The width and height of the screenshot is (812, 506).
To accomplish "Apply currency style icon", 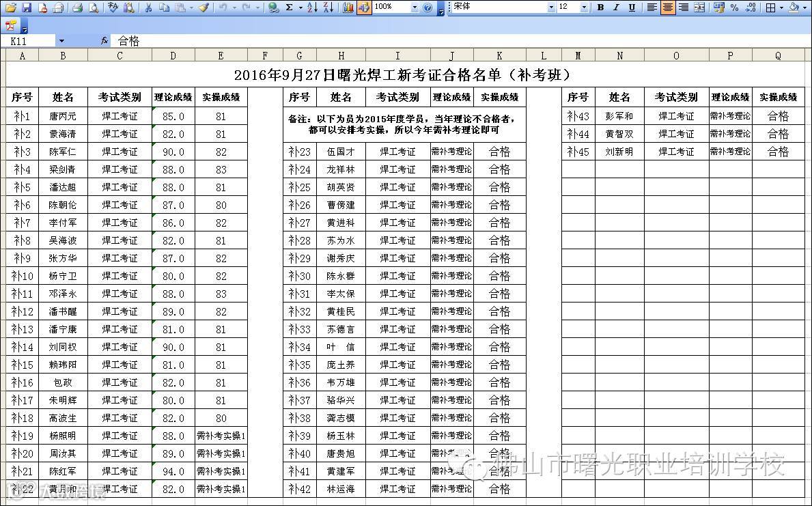I will click(x=719, y=8).
